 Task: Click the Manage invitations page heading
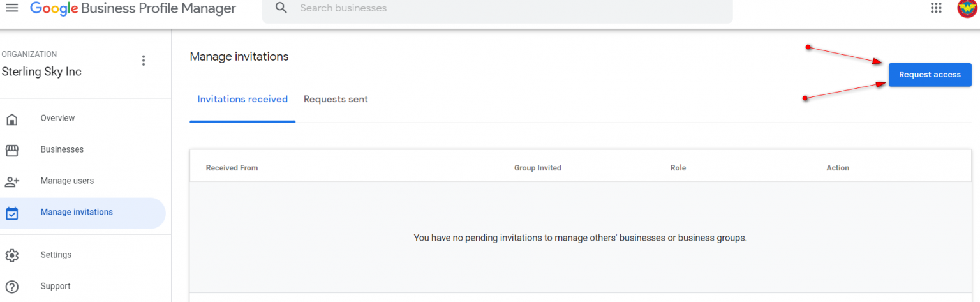(239, 57)
